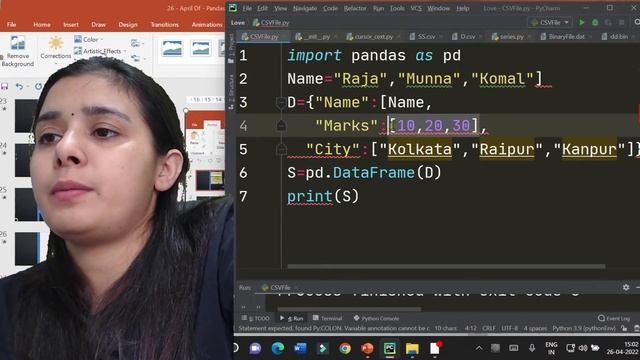Click the word "Kolkata" on line 5
The height and width of the screenshot is (360, 640).
(420, 149)
